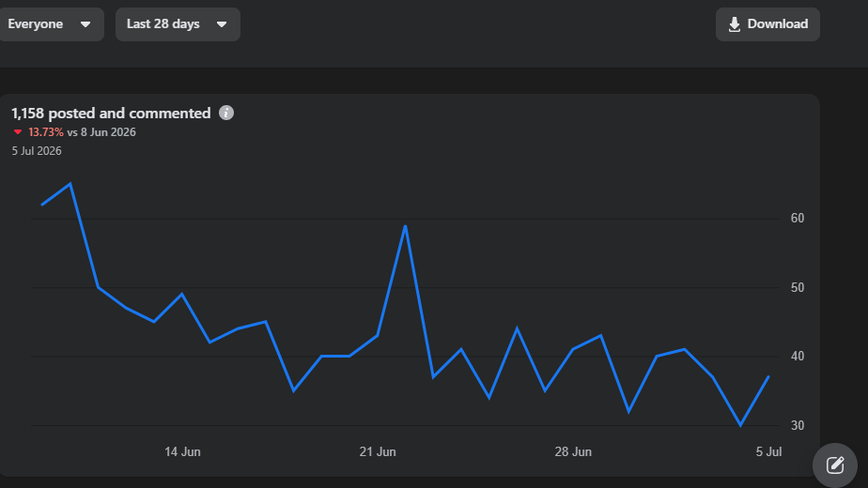
Task: Click the 5 Jul axis label
Action: point(768,451)
